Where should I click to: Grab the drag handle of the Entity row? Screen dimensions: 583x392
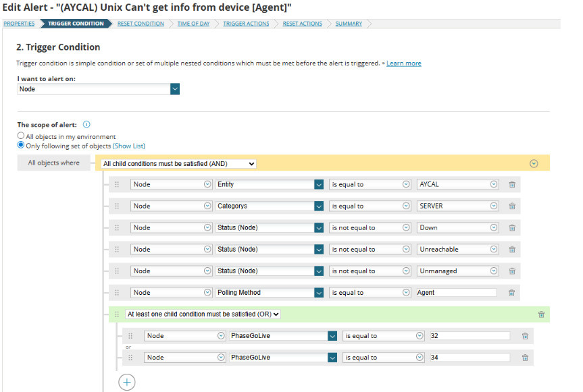[117, 184]
